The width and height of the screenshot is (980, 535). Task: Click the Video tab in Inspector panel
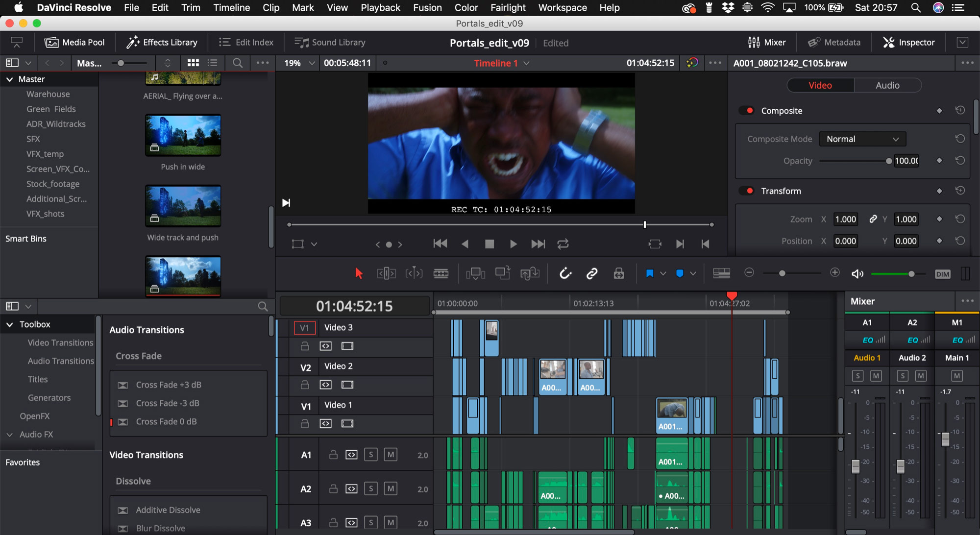click(820, 85)
